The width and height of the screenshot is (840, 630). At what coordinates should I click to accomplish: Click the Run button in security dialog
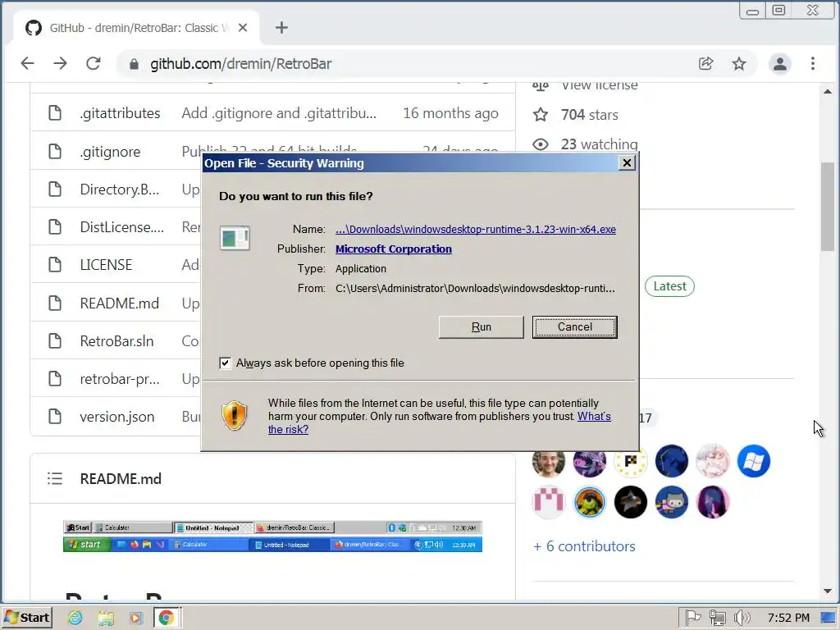coord(481,326)
